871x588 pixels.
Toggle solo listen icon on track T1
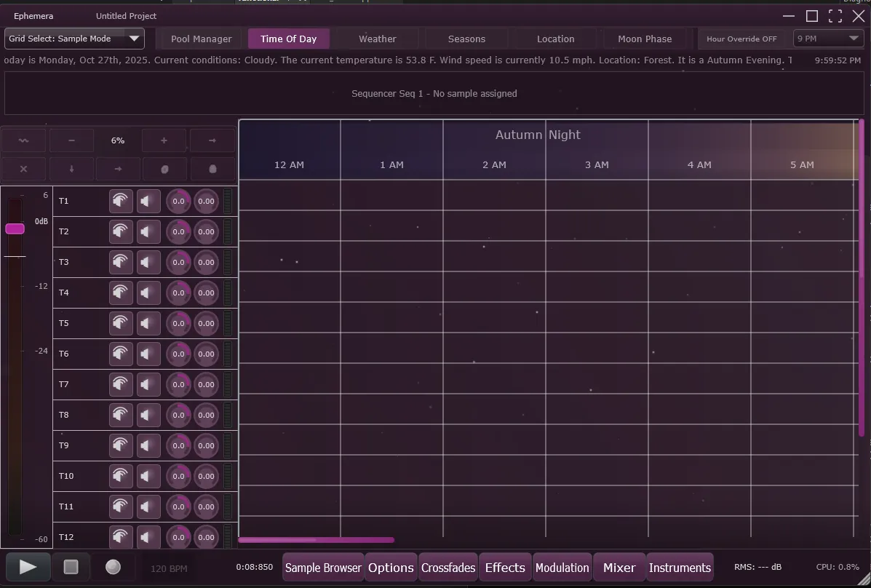tap(121, 201)
